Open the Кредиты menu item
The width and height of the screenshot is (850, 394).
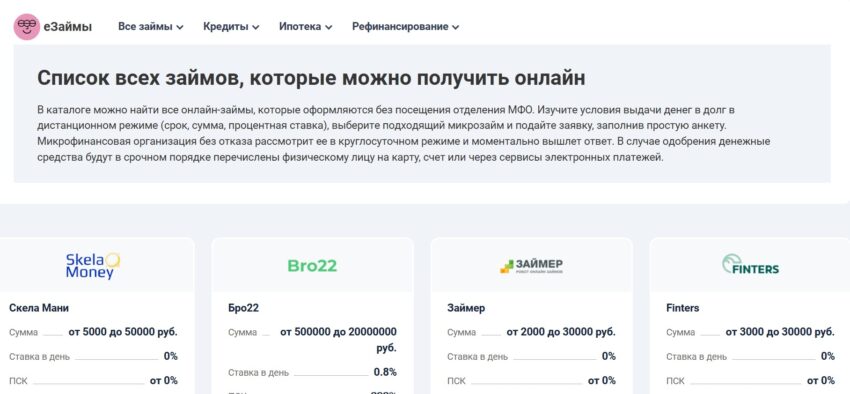pyautogui.click(x=226, y=27)
